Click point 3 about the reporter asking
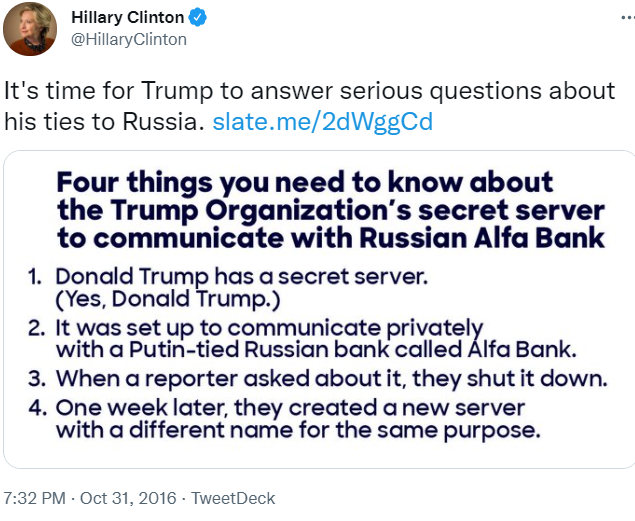This screenshot has width=635, height=521. click(332, 379)
